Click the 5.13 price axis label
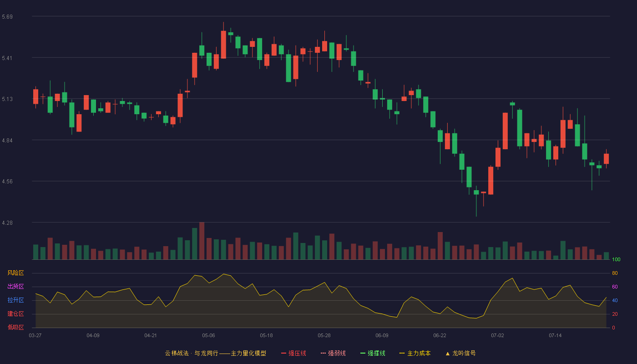The height and width of the screenshot is (364, 637). (7, 99)
